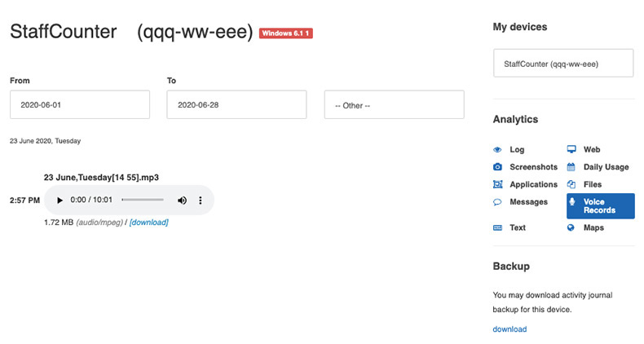Open the audio player three-dot menu

201,201
